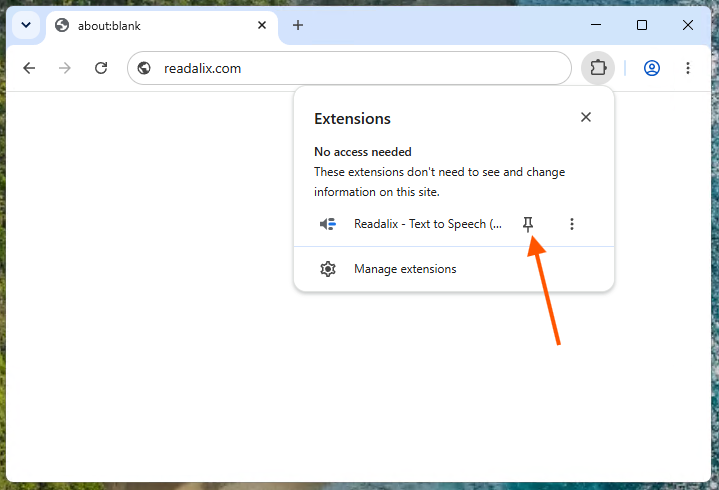
Task: Minimize the Chrome window
Action: pyautogui.click(x=596, y=25)
